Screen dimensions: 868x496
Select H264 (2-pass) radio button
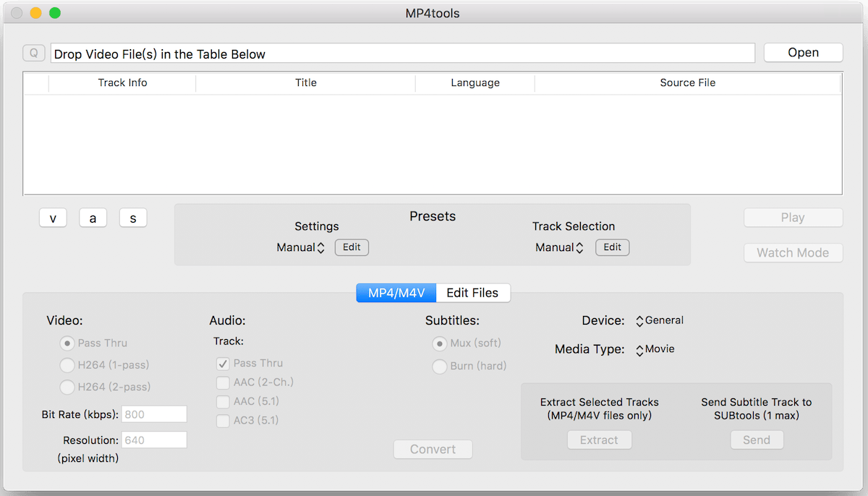tap(67, 387)
